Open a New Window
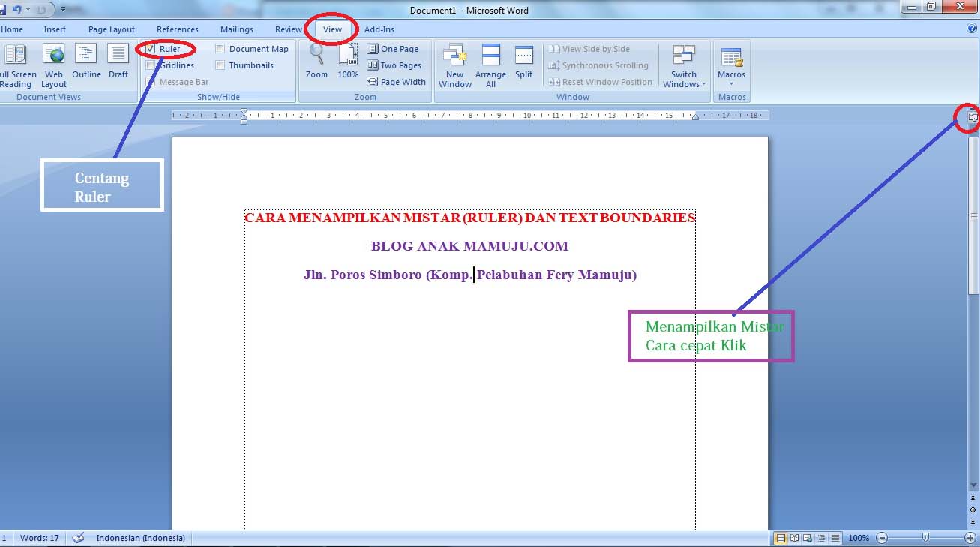This screenshot has height=547, width=980. (455, 65)
